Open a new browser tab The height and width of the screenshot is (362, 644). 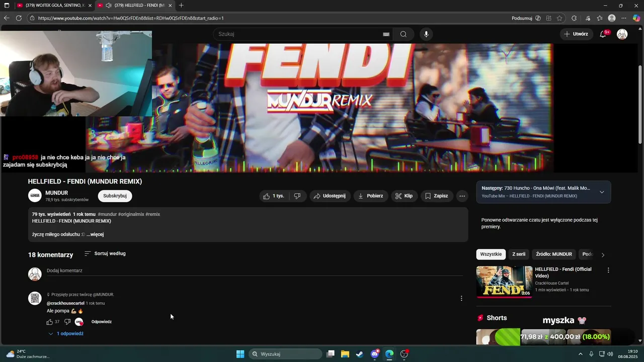coord(181,6)
